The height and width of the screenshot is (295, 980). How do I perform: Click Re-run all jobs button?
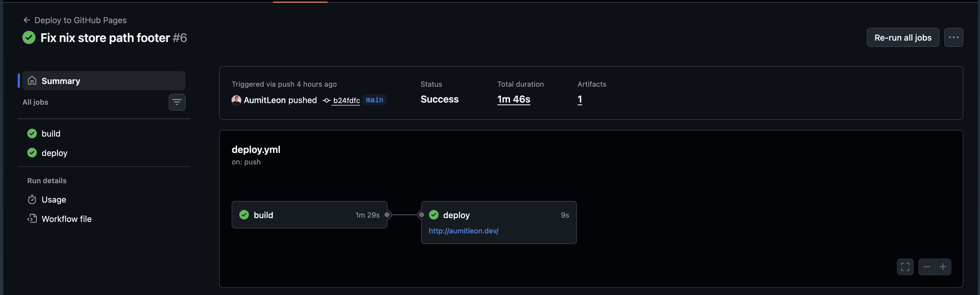(x=903, y=37)
